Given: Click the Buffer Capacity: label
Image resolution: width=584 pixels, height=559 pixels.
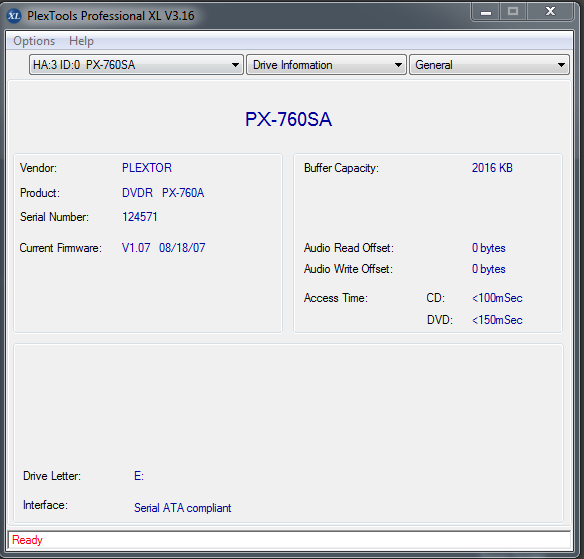Looking at the screenshot, I should [341, 168].
